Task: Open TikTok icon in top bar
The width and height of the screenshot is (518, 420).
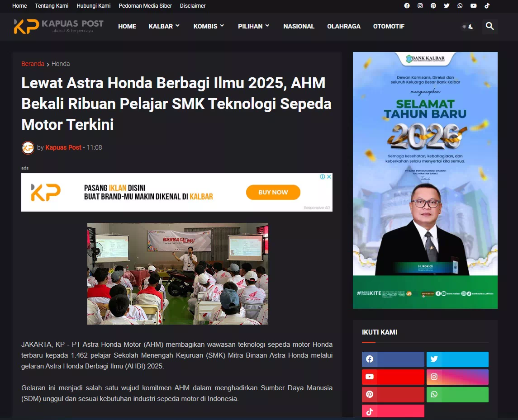Action: pos(487,5)
